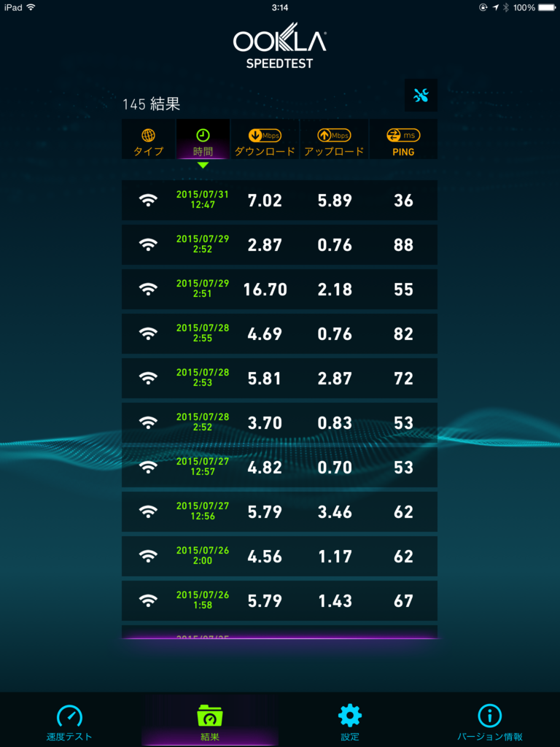Tap the 3:14 clock in status bar
The width and height of the screenshot is (560, 747).
[280, 7]
